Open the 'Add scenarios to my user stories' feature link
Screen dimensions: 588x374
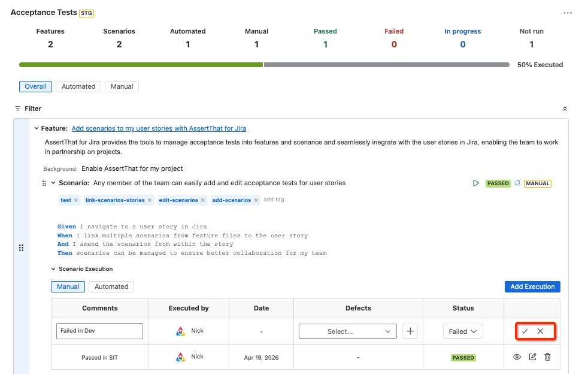159,128
